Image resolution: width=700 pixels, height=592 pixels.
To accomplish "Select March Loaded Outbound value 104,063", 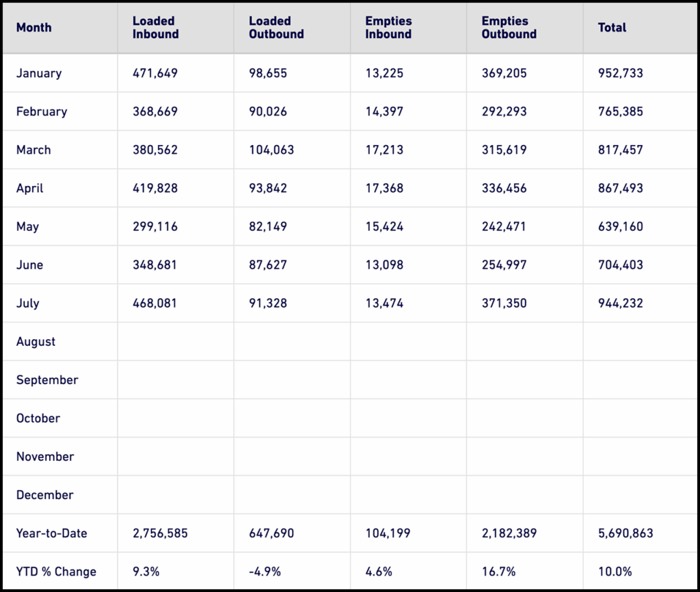I will (x=271, y=150).
